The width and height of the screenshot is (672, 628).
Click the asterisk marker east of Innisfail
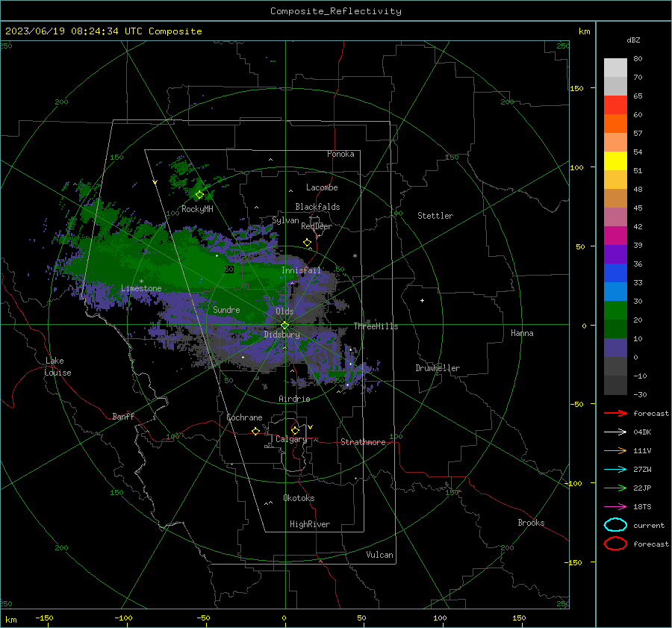click(355, 256)
